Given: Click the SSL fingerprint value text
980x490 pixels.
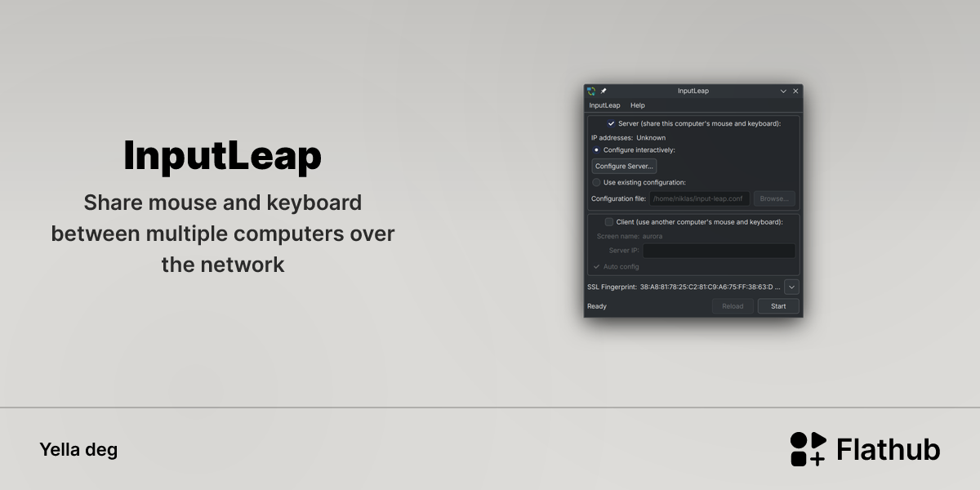Looking at the screenshot, I should tap(710, 287).
